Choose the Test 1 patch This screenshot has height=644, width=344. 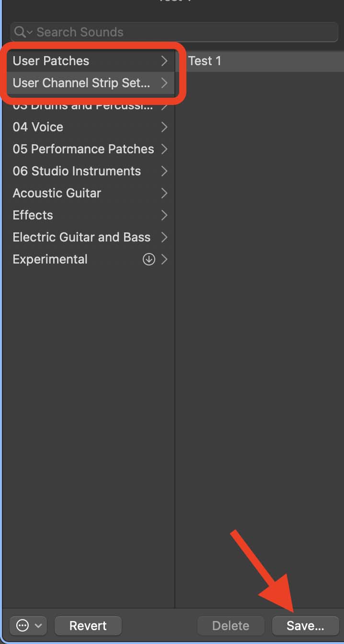coord(205,61)
